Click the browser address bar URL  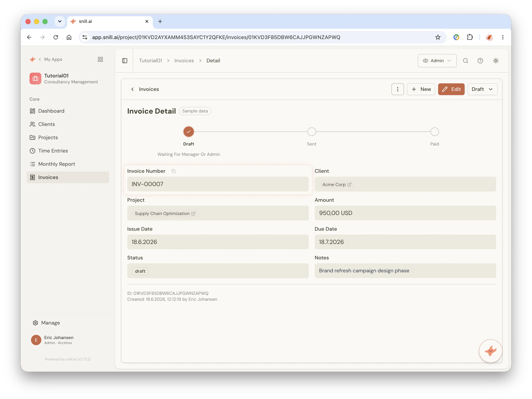coord(216,37)
